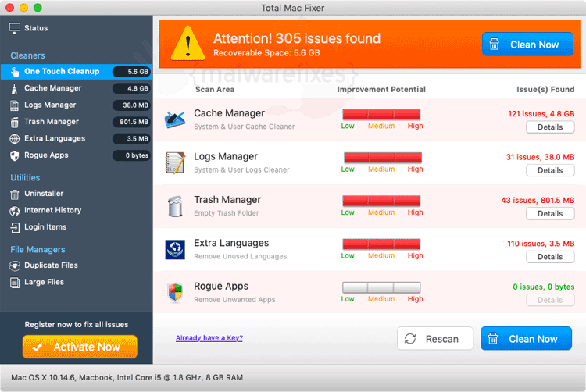Click the Already have a Key? link

pos(209,338)
